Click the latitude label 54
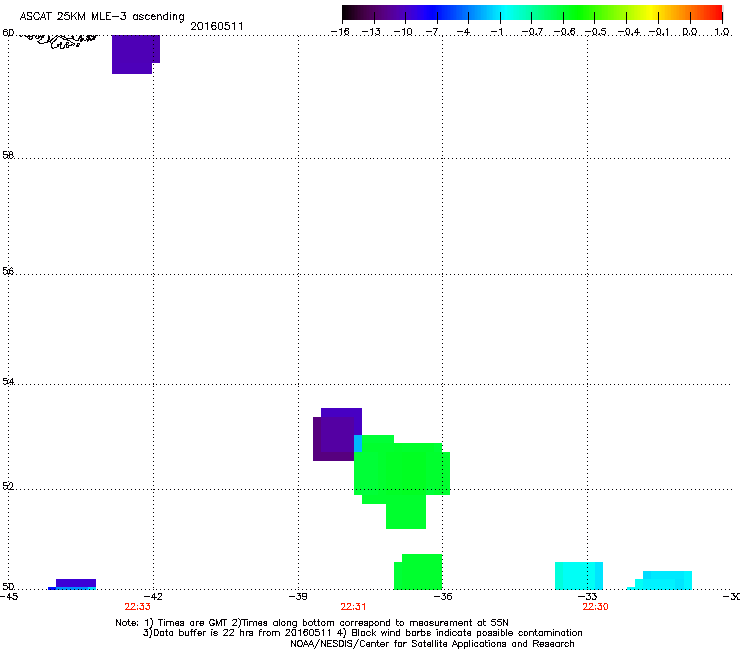Screen dimensions: 740x650 8,381
